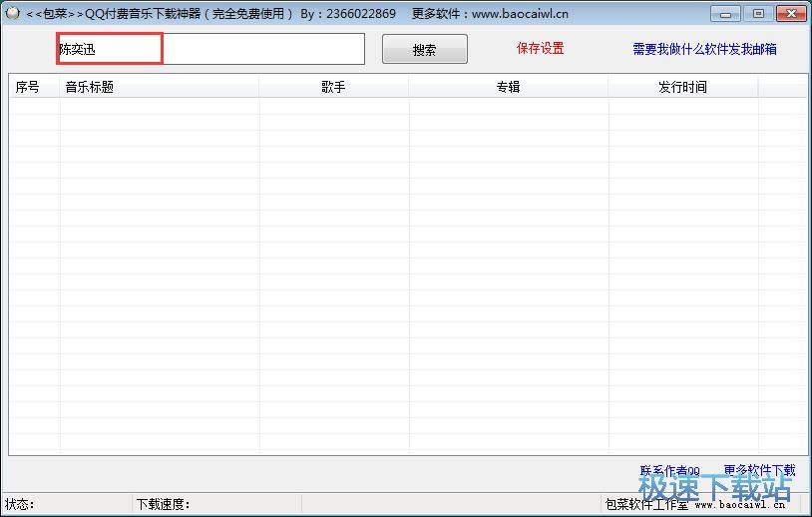812x517 pixels.
Task: Select the 专辑 column header
Action: [508, 87]
